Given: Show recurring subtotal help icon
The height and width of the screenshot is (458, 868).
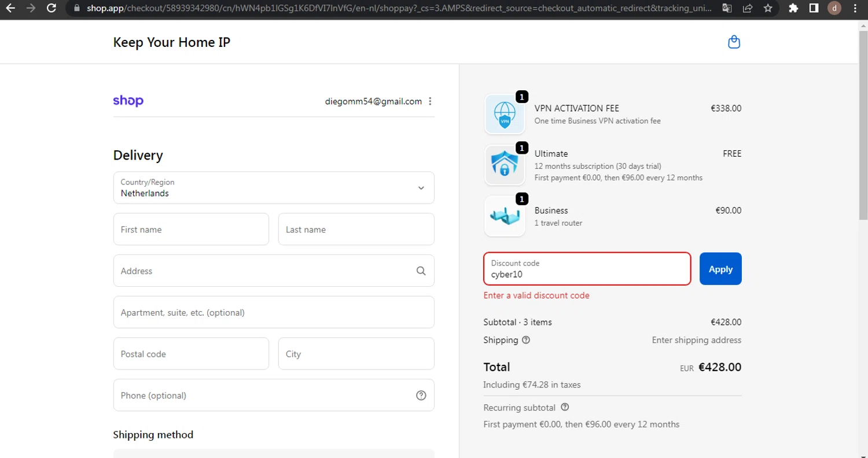Looking at the screenshot, I should pos(565,407).
